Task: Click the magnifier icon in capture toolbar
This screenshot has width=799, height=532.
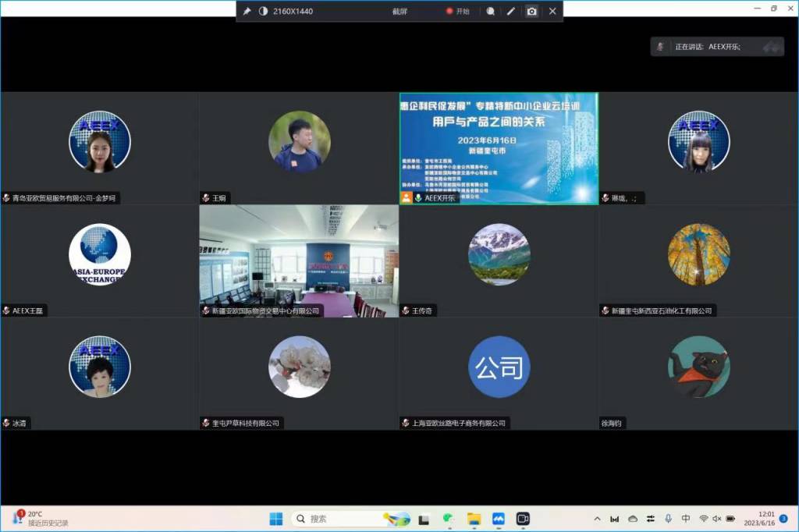Action: click(x=490, y=12)
